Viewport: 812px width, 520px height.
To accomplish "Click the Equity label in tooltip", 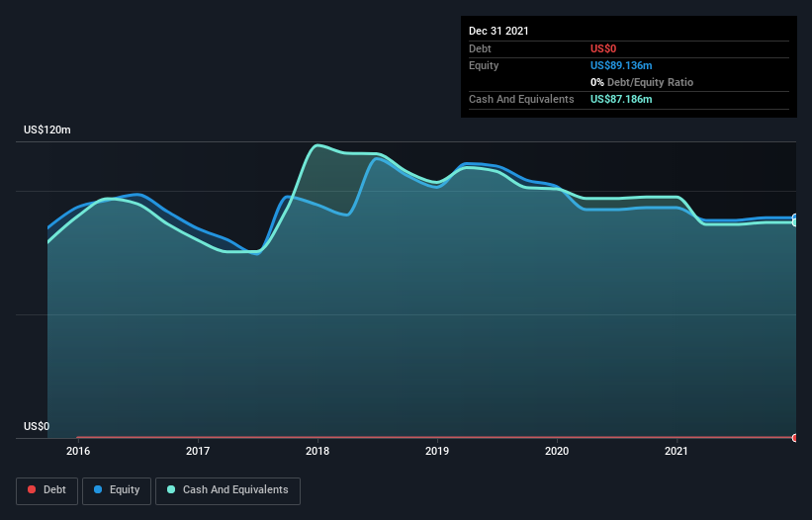I will click(x=484, y=65).
